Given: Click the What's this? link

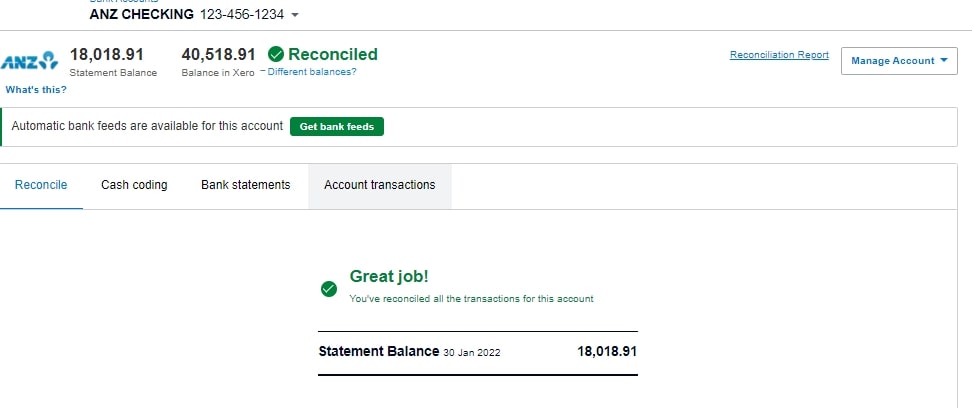Looking at the screenshot, I should pos(36,90).
